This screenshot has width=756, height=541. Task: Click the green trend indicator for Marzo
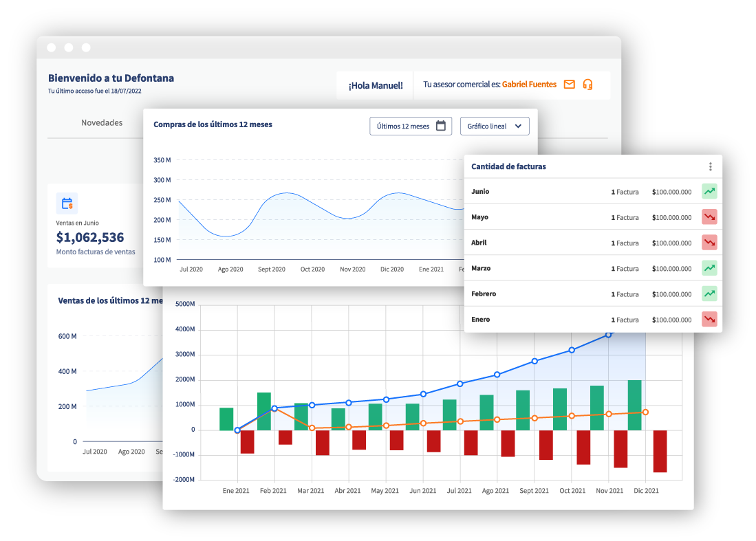point(709,268)
